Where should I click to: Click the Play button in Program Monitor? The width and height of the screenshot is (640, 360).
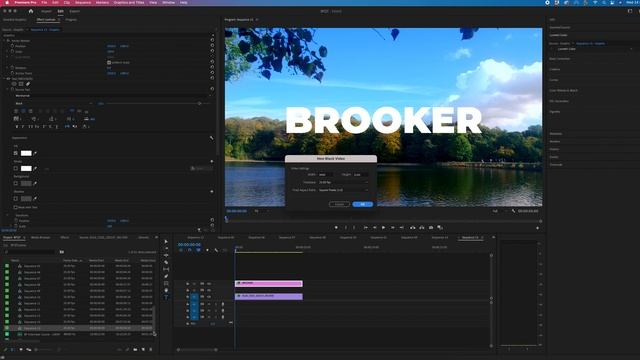pos(383,228)
